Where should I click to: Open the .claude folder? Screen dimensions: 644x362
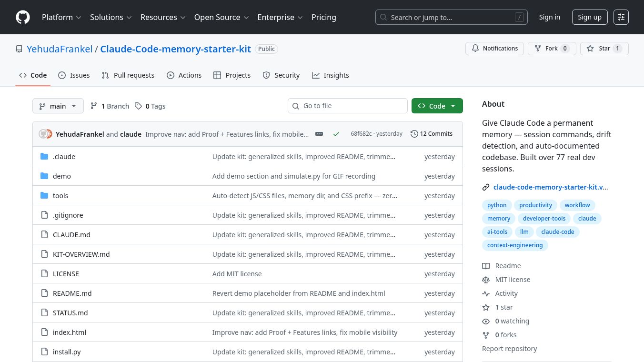coord(64,157)
